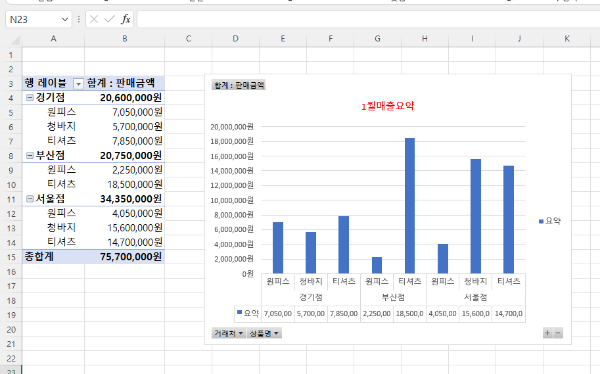Select cell with 18,500,000원
The width and height of the screenshot is (600, 374).
tap(125, 185)
